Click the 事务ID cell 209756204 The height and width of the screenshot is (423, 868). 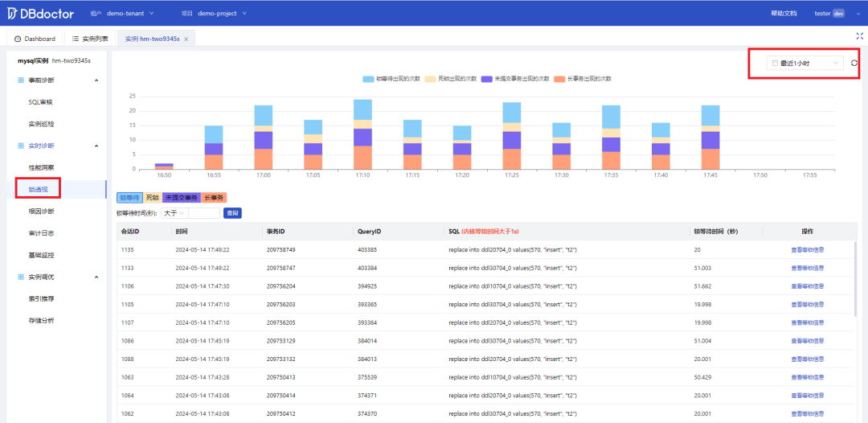pyautogui.click(x=281, y=286)
